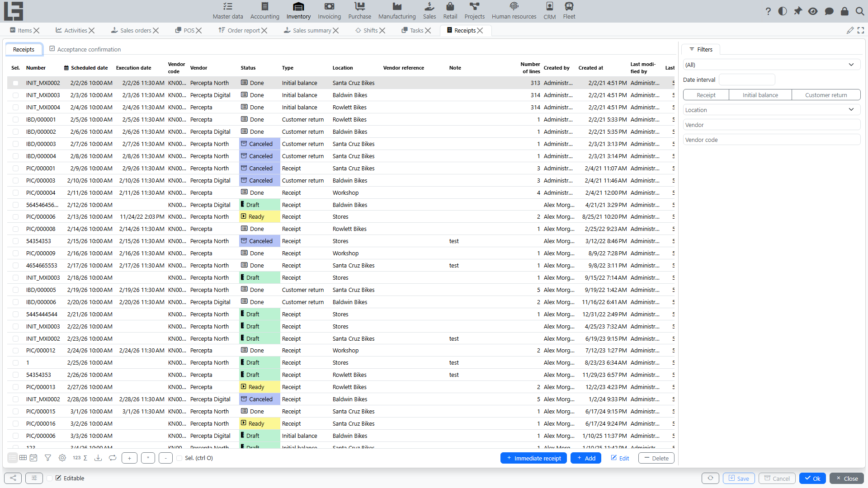Viewport: 868px width, 488px height.
Task: Open the Fleet module
Action: coord(569,11)
